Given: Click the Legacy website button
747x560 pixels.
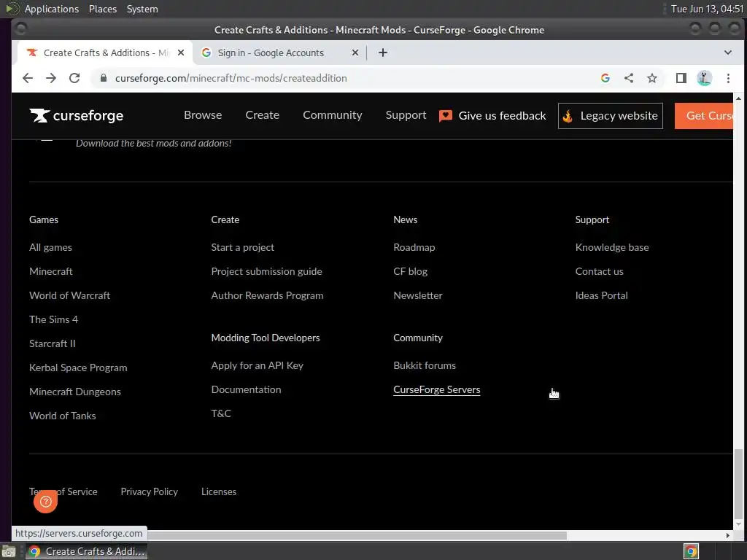Looking at the screenshot, I should pos(611,116).
